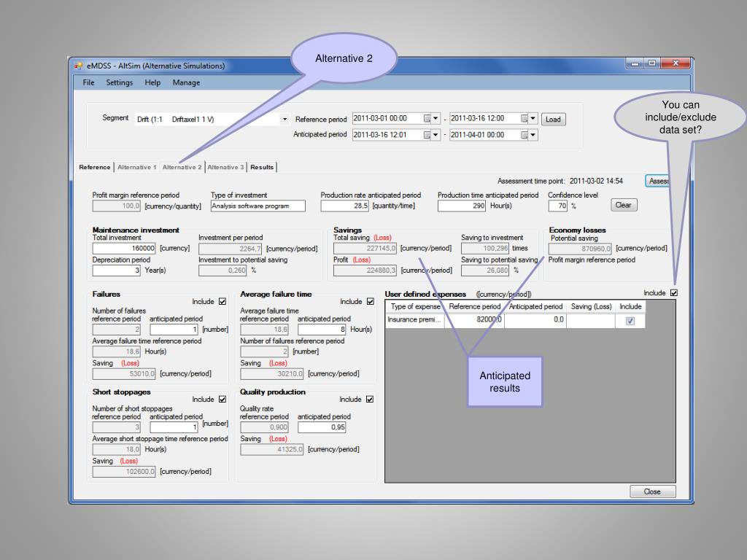Select the 0,0 anticipated period cell

[x=535, y=319]
